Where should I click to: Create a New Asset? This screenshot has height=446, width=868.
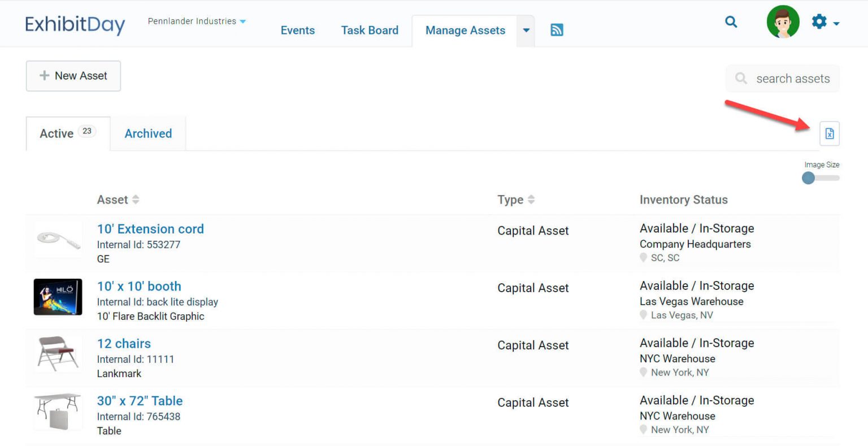coord(73,76)
